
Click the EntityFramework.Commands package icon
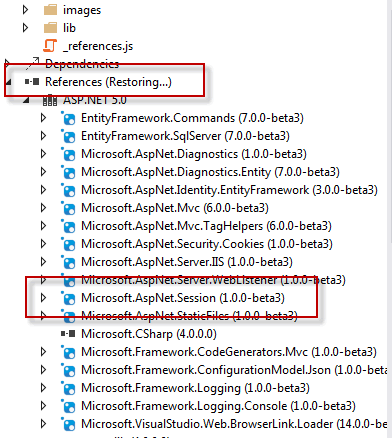68,118
